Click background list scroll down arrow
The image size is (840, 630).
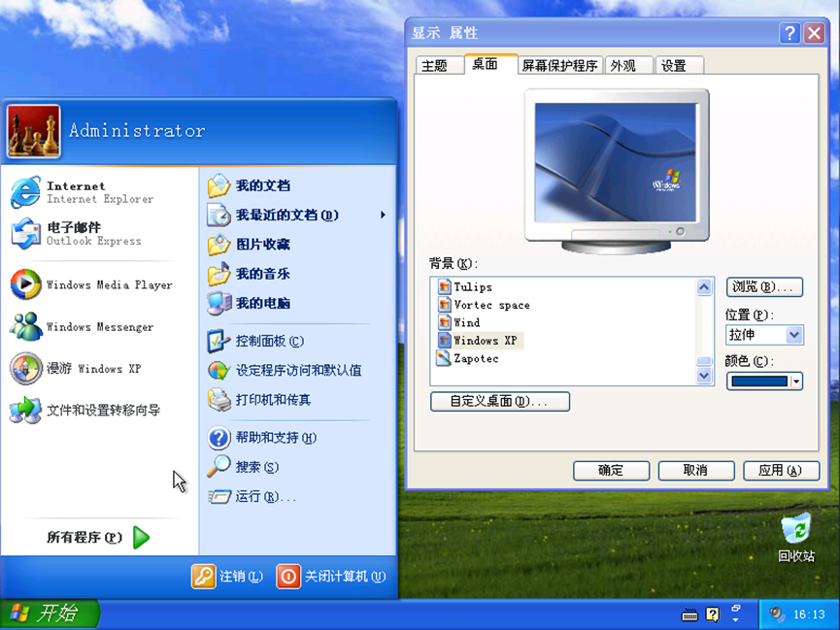pos(704,376)
